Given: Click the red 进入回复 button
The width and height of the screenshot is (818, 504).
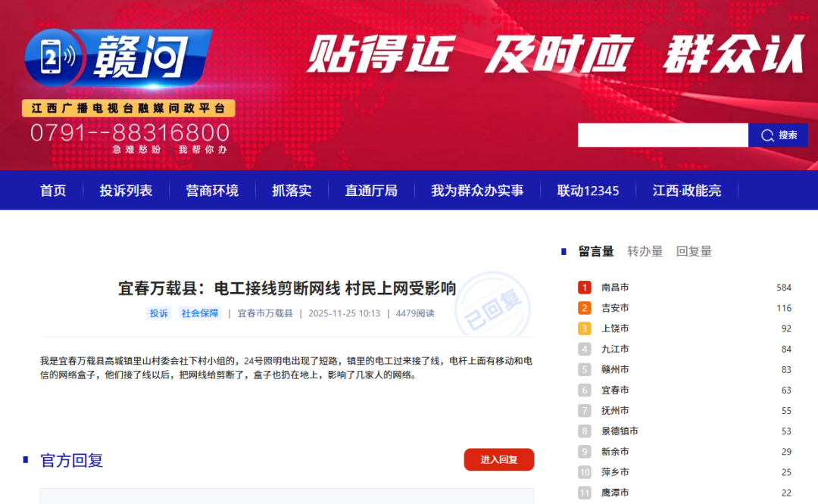Looking at the screenshot, I should [498, 459].
